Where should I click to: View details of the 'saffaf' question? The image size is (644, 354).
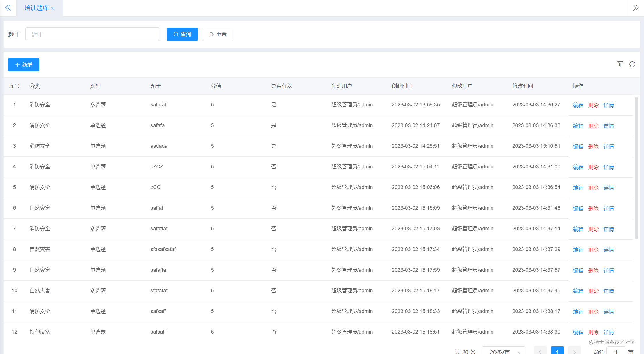point(608,208)
